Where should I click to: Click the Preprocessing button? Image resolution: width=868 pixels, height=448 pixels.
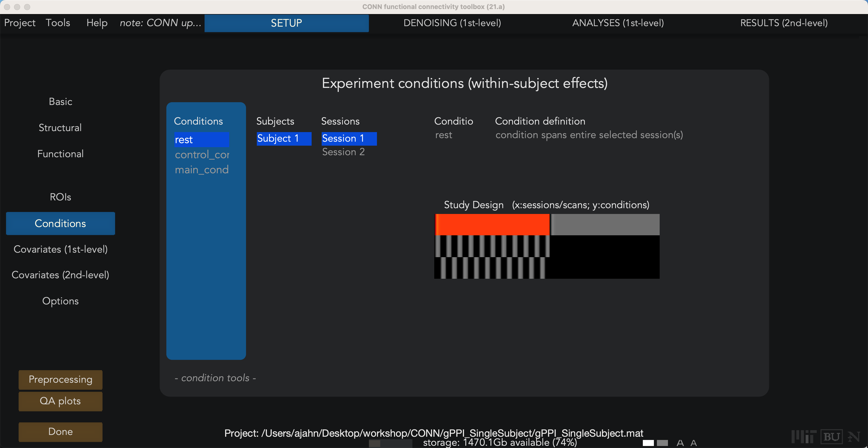pyautogui.click(x=60, y=379)
